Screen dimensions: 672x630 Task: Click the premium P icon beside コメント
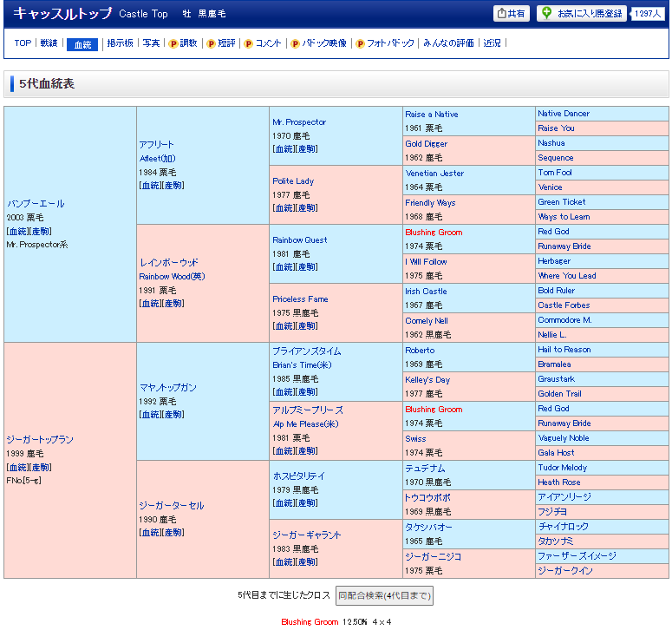pos(248,43)
